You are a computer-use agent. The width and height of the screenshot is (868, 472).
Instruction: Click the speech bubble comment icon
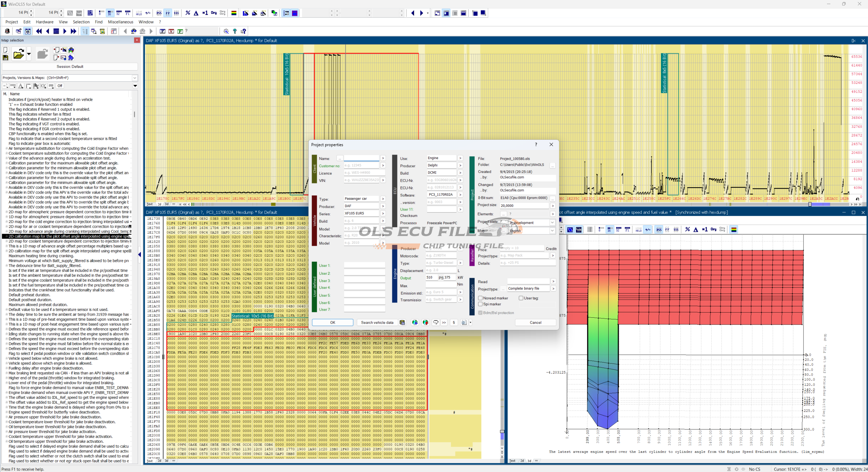tap(436, 322)
